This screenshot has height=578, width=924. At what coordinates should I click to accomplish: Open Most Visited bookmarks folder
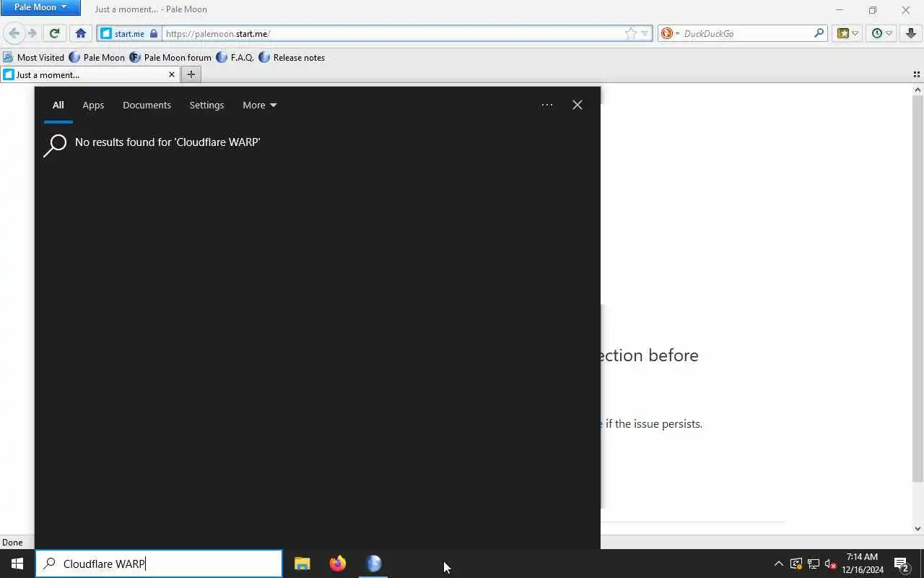point(34,57)
